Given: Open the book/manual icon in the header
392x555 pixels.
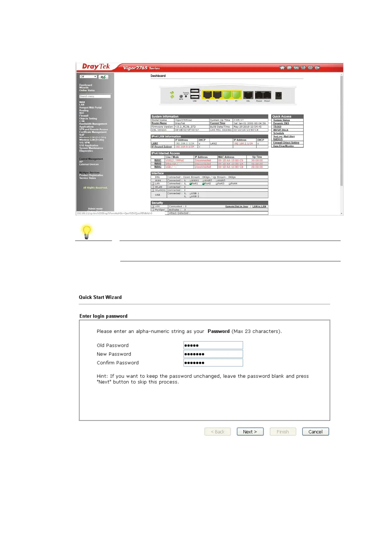Looking at the screenshot, I should tap(310, 68).
